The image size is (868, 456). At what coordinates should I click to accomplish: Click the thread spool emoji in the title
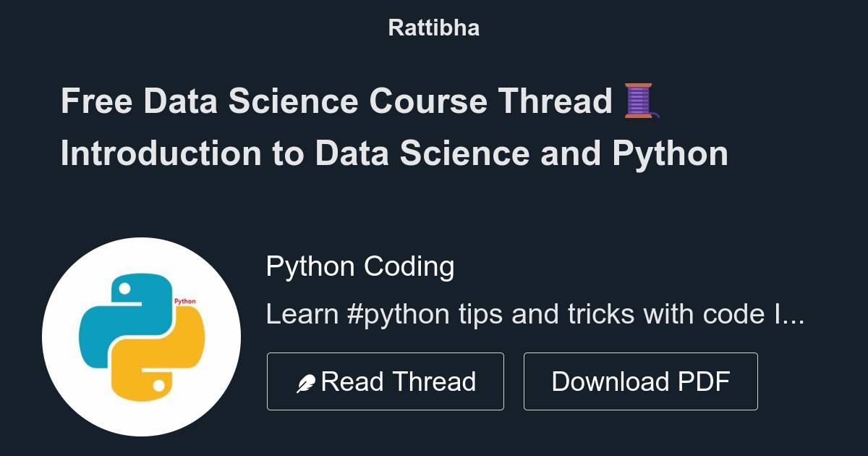click(639, 101)
